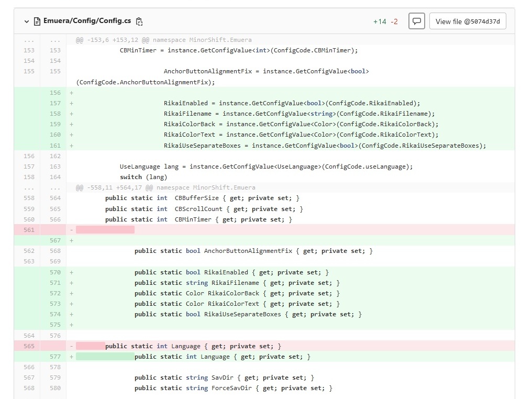This screenshot has width=532, height=399.
Task: Open View file @5074d37d
Action: click(468, 21)
